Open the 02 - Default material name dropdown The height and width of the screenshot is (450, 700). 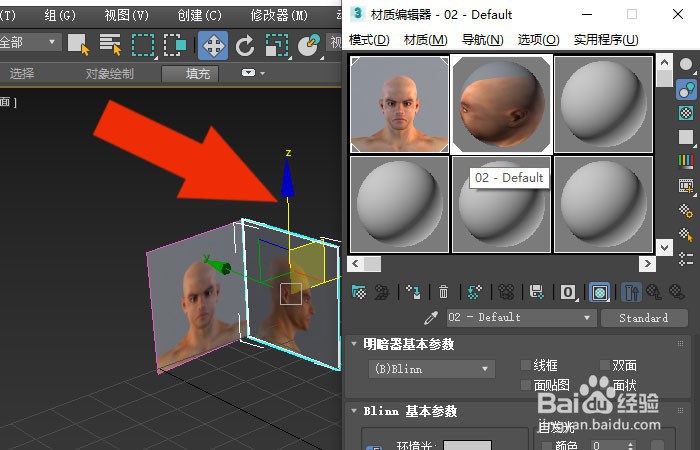click(x=521, y=318)
